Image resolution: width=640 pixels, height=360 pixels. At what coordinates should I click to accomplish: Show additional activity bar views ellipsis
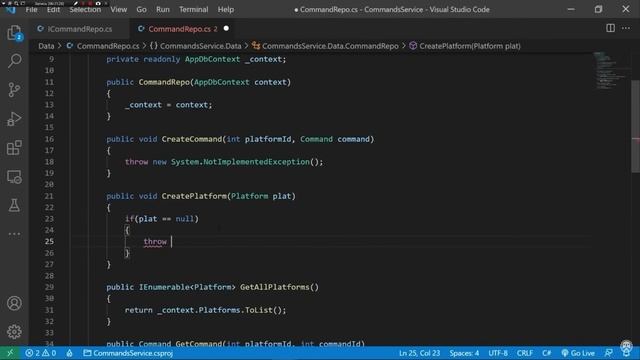(14, 234)
